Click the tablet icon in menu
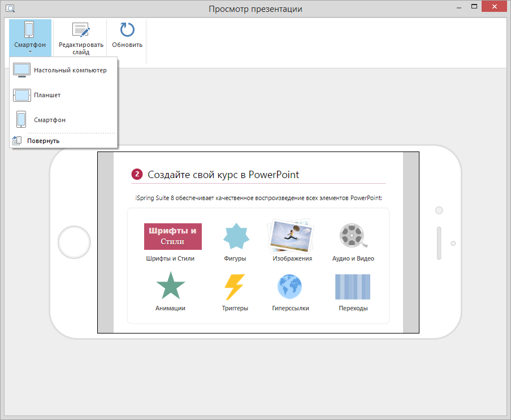The height and width of the screenshot is (420, 511). tap(22, 95)
